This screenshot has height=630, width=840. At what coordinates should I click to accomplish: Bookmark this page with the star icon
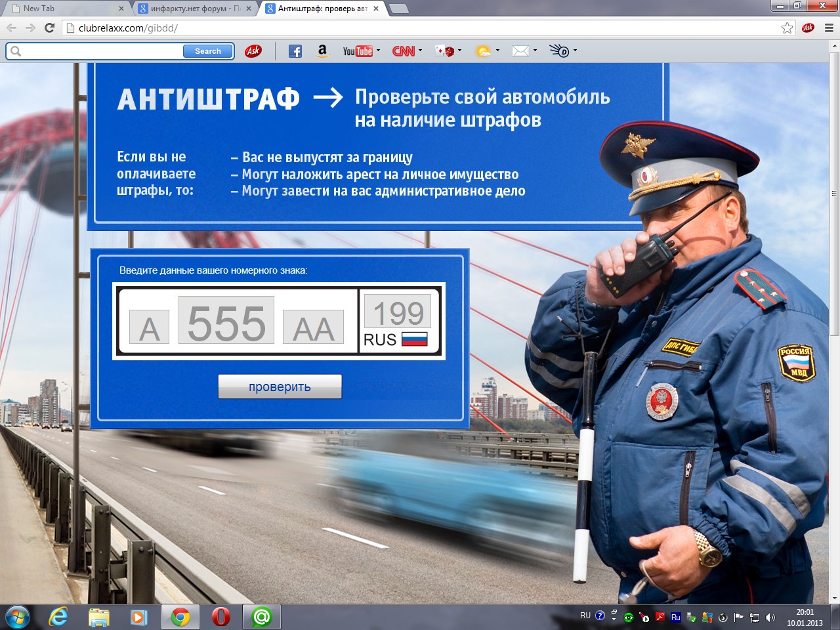pyautogui.click(x=787, y=28)
